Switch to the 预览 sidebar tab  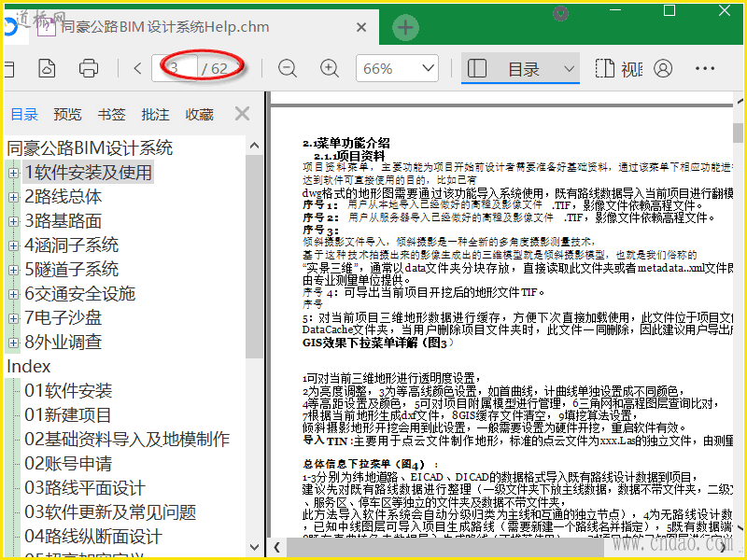coord(67,114)
